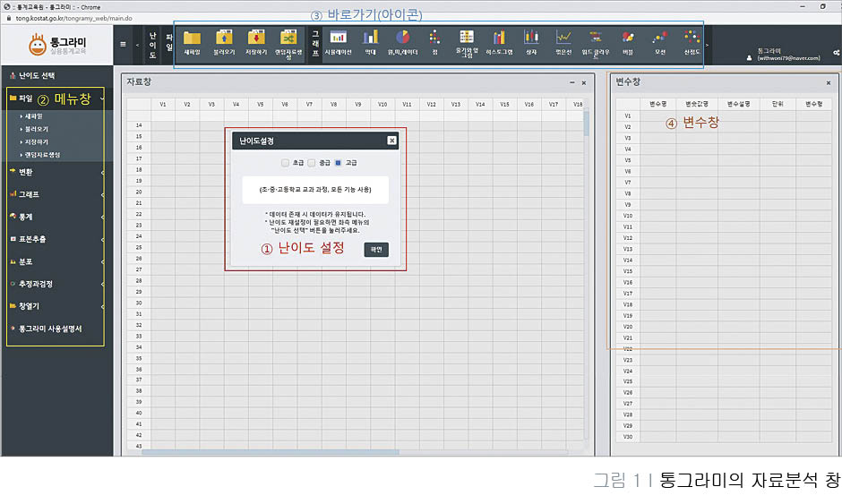Click the V10 column header in 자료창

pos(382,104)
